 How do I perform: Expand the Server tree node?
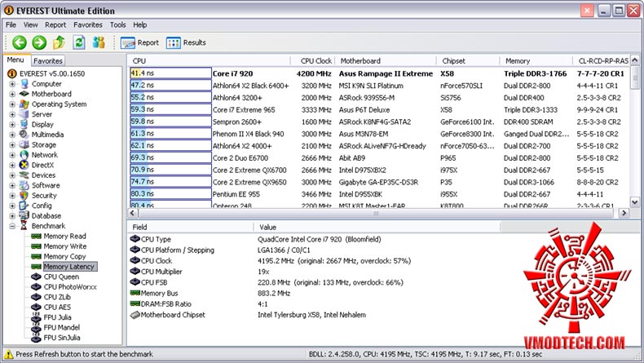point(12,114)
